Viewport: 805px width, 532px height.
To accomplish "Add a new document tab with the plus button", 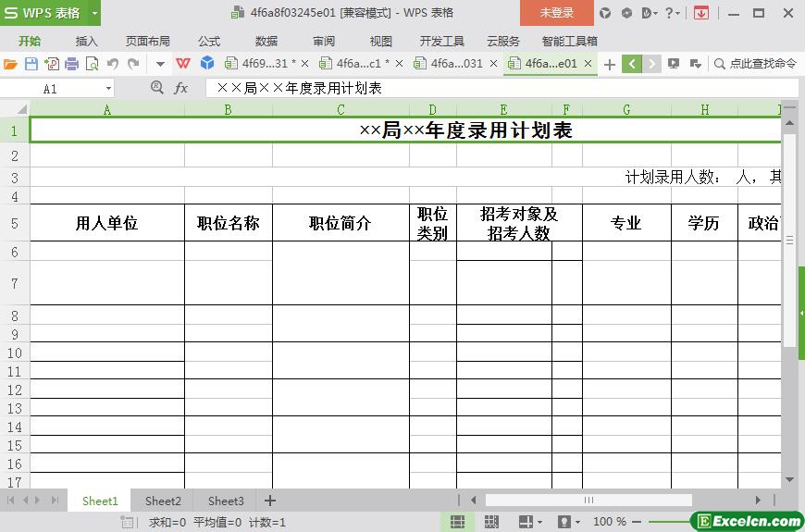I will [610, 64].
